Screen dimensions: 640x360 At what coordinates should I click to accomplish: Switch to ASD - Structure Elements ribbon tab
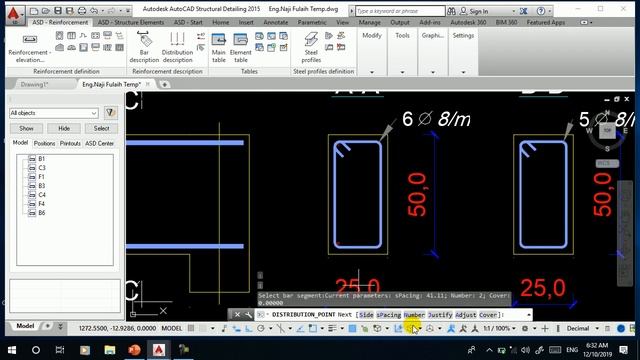(131, 22)
